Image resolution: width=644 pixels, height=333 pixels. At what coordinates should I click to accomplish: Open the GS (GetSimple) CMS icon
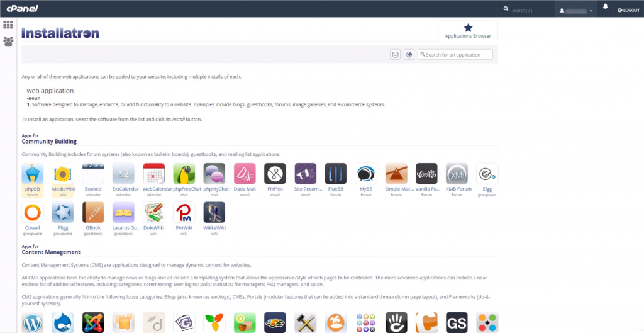[x=457, y=322]
